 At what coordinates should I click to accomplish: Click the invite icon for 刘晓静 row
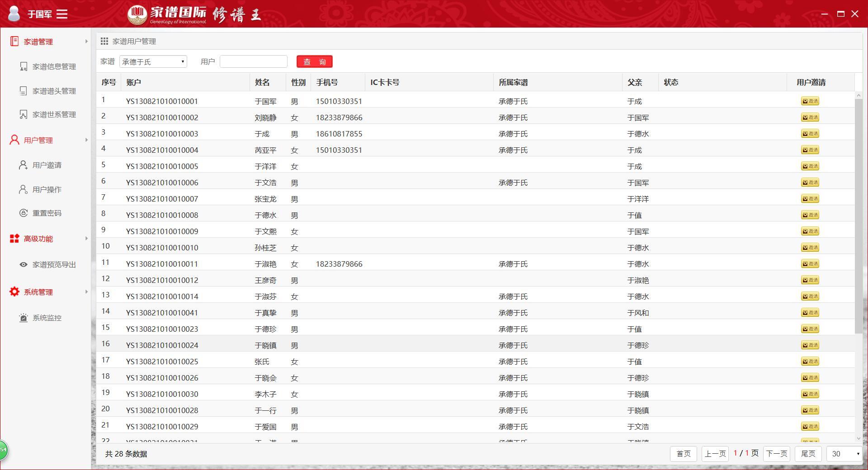click(810, 117)
